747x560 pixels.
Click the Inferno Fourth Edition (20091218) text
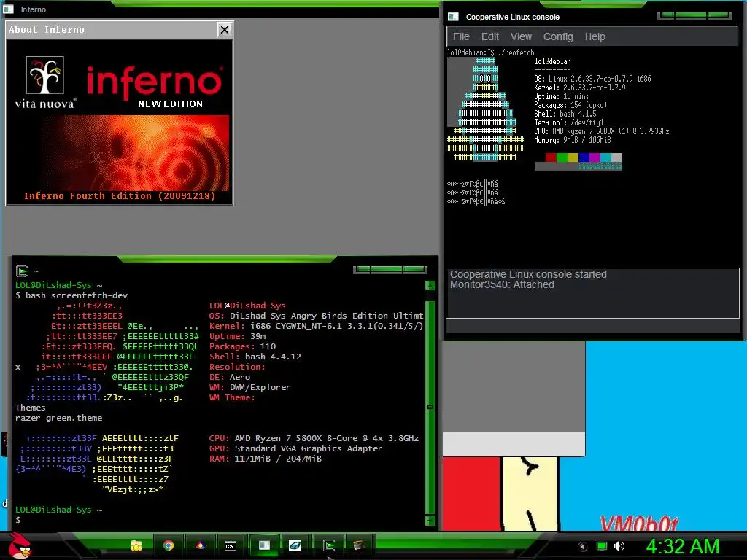(x=120, y=195)
